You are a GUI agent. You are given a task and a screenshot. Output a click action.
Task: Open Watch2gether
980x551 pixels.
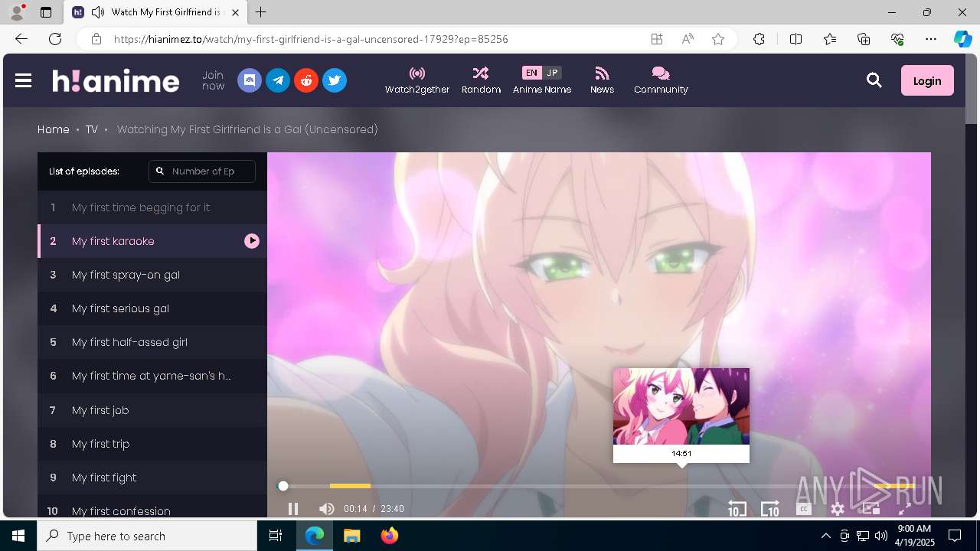tap(417, 80)
